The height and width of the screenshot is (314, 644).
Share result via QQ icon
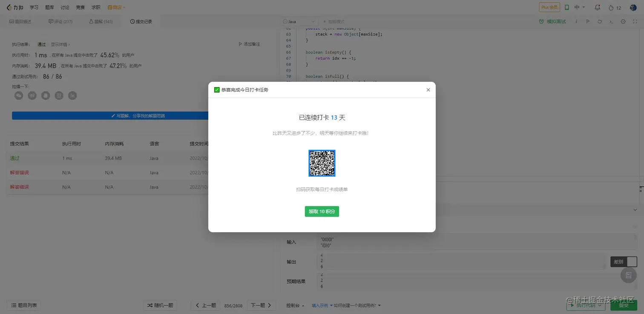coord(46,96)
